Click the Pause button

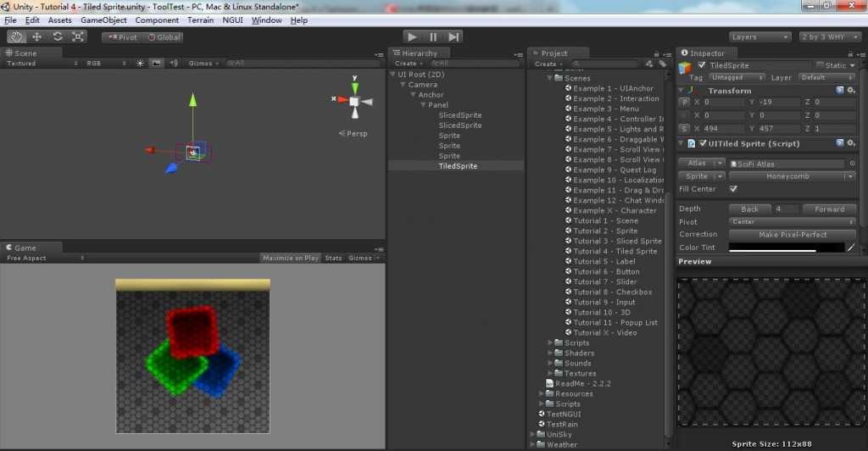tap(432, 37)
